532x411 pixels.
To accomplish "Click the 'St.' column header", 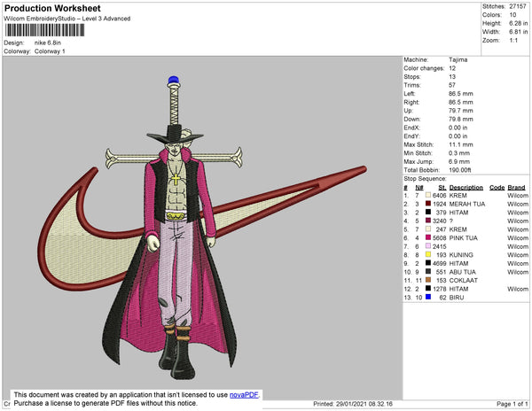I will (x=442, y=188).
